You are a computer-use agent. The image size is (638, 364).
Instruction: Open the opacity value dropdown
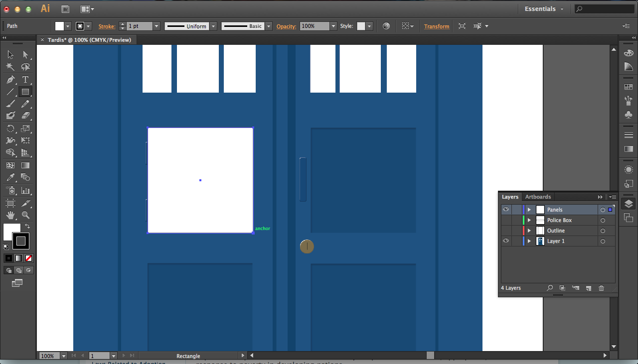click(x=333, y=26)
